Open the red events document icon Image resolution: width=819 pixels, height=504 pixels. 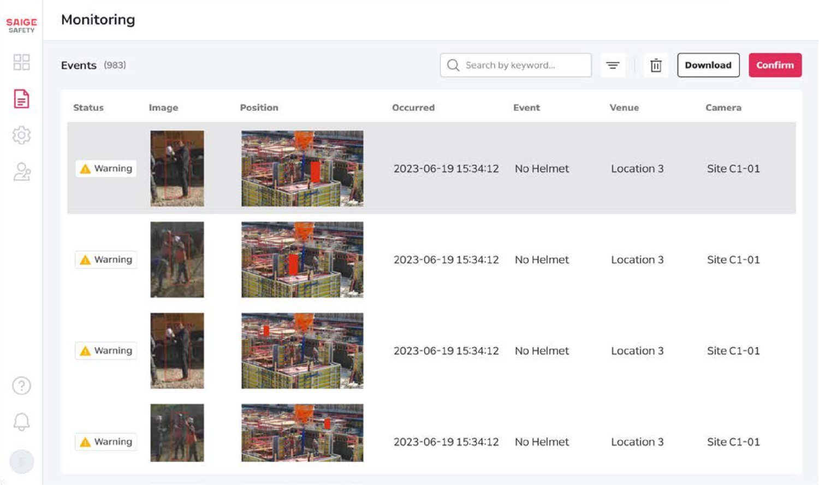pos(21,99)
